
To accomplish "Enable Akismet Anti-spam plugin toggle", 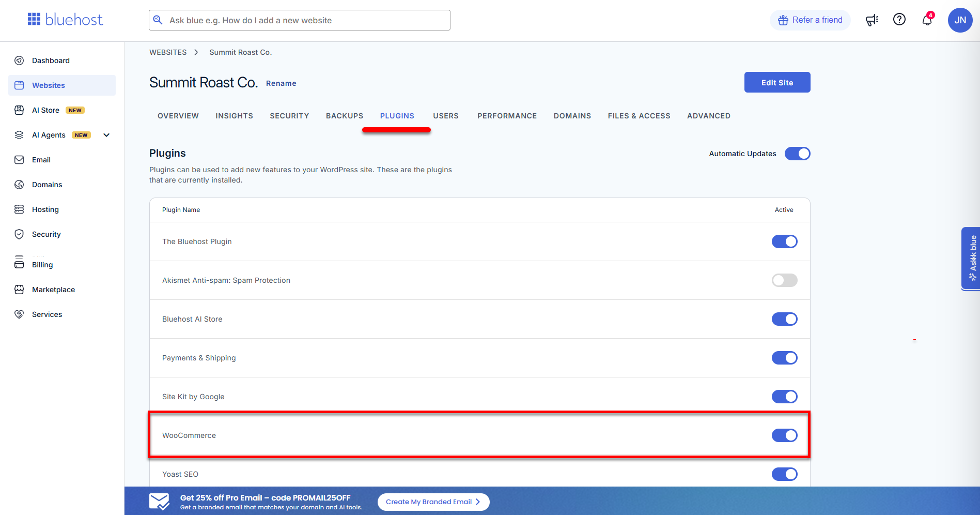I will click(784, 280).
